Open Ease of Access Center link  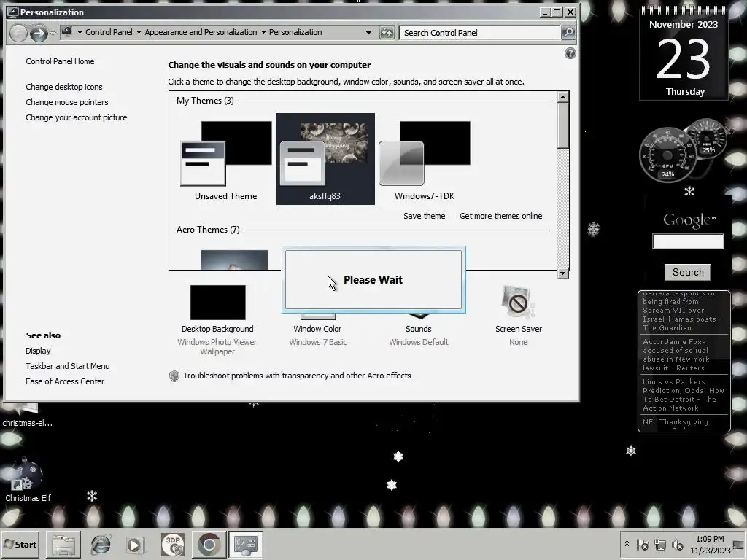click(65, 381)
